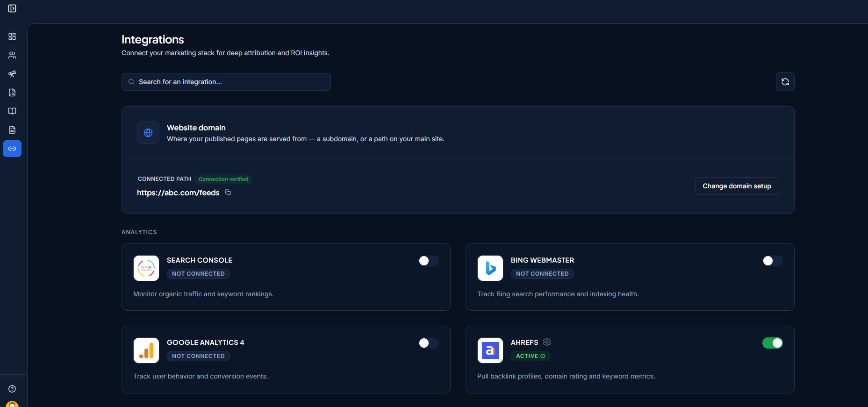The width and height of the screenshot is (868, 407).
Task: Click the https://abc.com/feeds path text
Action: [x=178, y=193]
